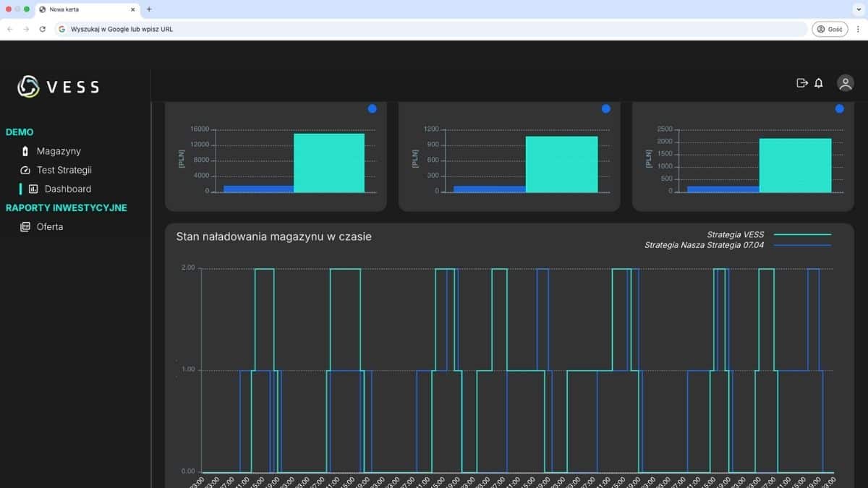Open the user profile avatar
Viewport: 868px width, 488px height.
[845, 83]
